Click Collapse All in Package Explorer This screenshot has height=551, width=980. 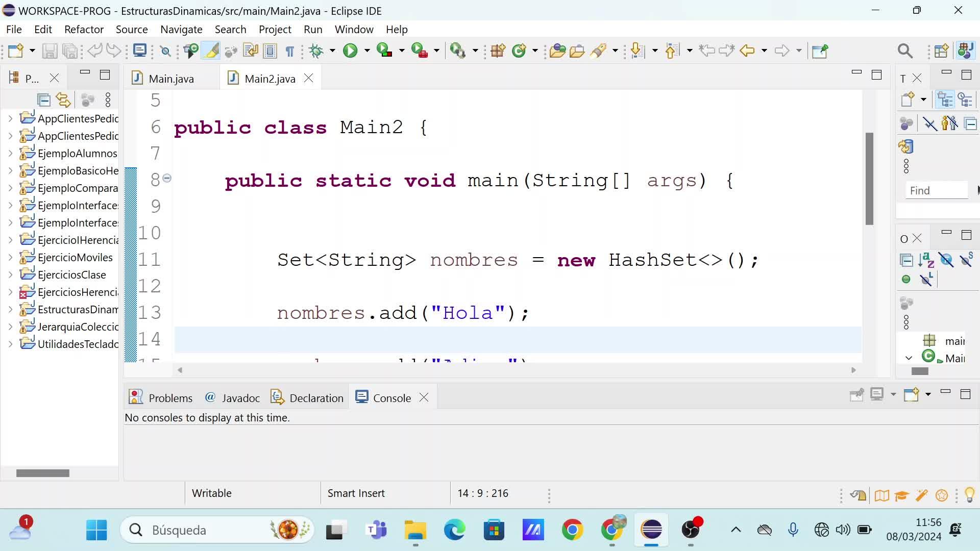click(44, 100)
